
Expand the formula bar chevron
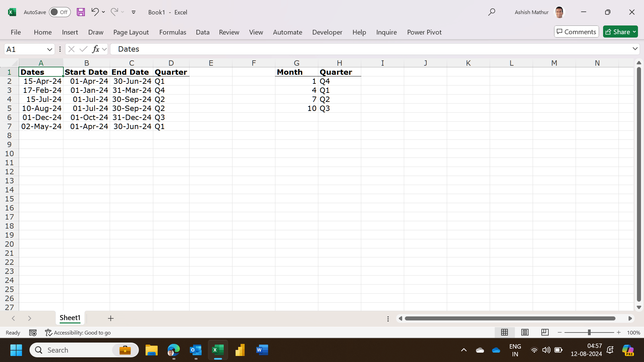(635, 49)
